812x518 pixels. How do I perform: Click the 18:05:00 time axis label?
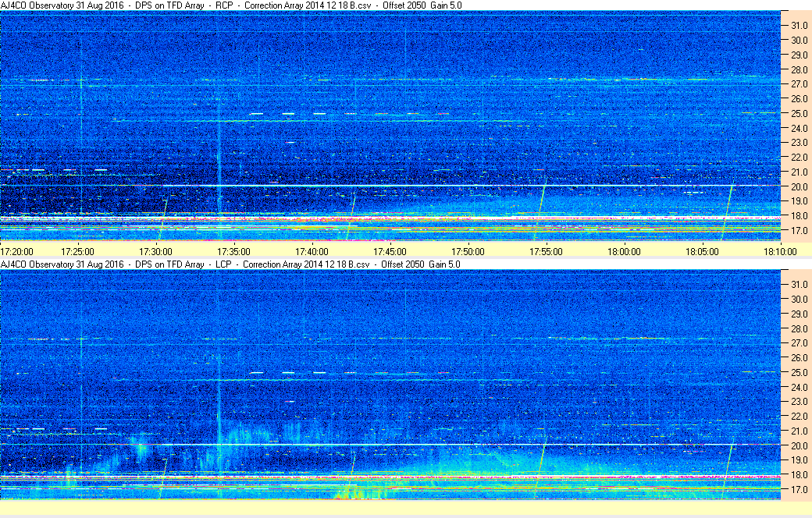point(702,252)
